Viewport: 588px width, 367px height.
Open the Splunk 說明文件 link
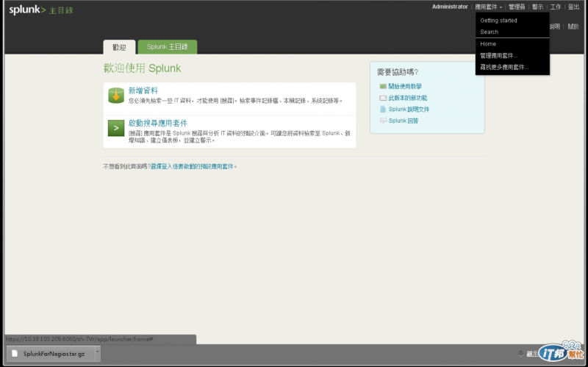coord(409,109)
